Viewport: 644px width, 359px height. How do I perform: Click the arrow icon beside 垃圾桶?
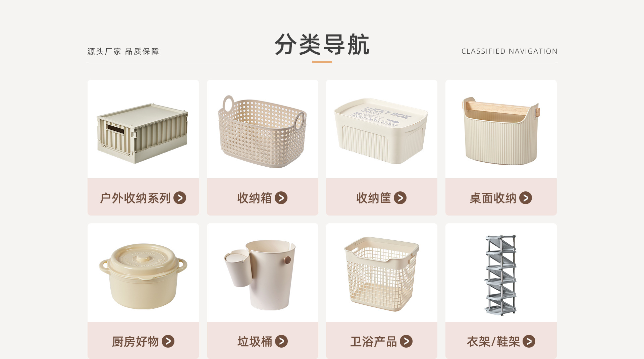coord(281,341)
